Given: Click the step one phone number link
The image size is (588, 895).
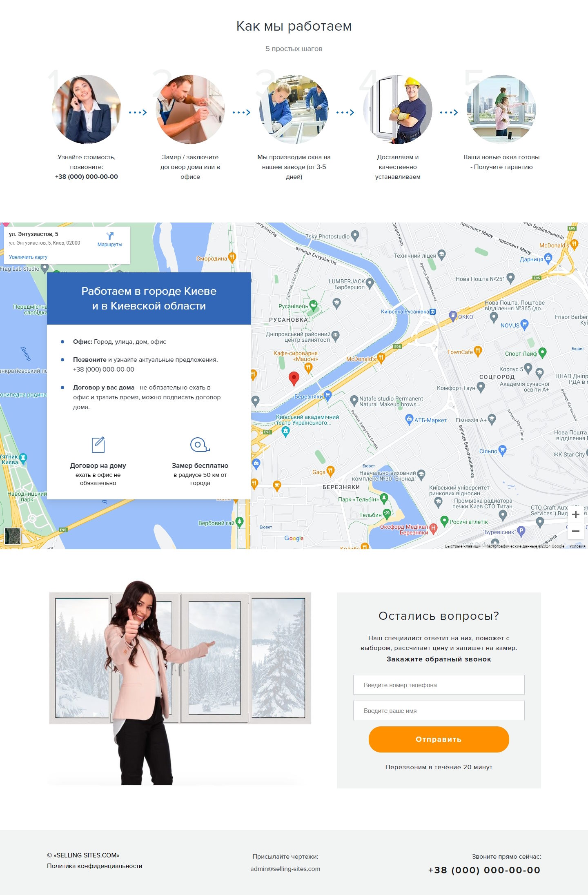Looking at the screenshot, I should pos(87,177).
